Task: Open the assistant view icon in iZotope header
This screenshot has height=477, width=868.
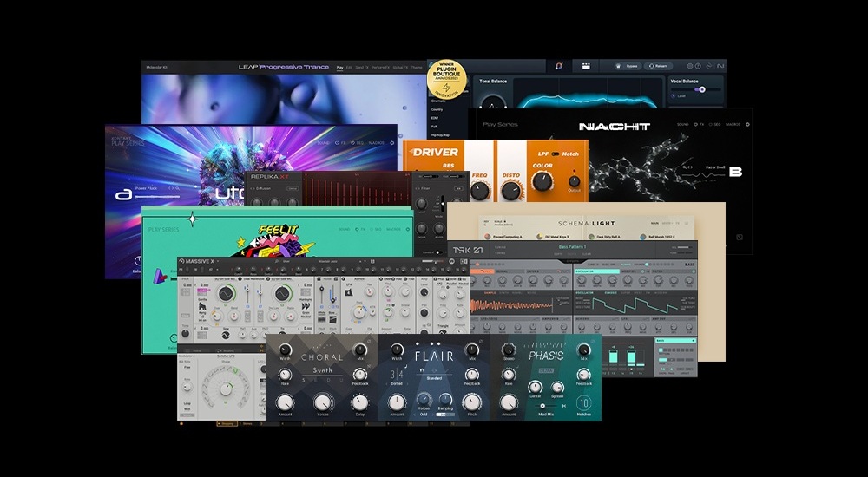Action: [559, 66]
